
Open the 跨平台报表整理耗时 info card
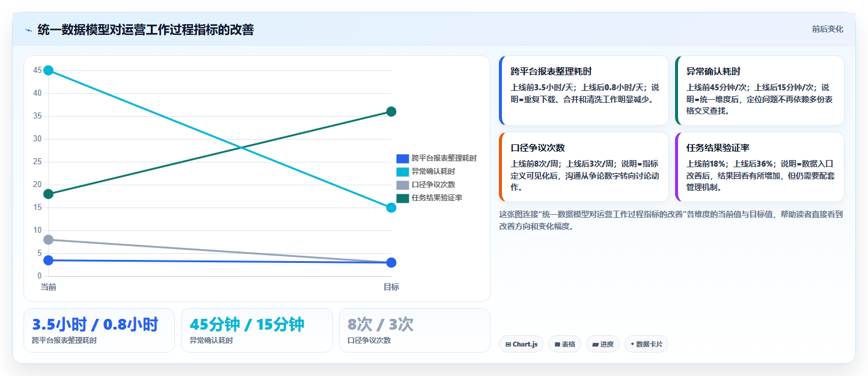(584, 90)
